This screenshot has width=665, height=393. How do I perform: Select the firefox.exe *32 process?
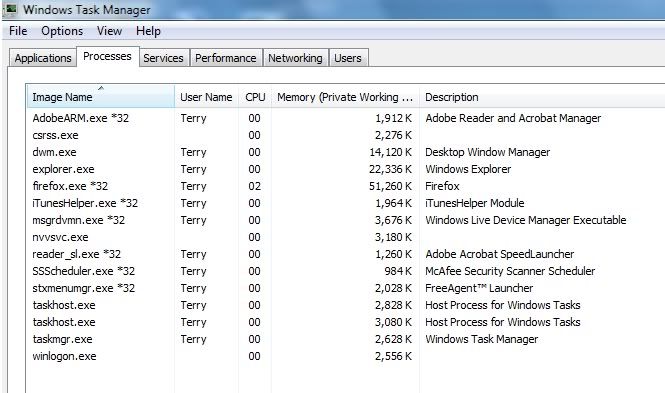point(70,186)
